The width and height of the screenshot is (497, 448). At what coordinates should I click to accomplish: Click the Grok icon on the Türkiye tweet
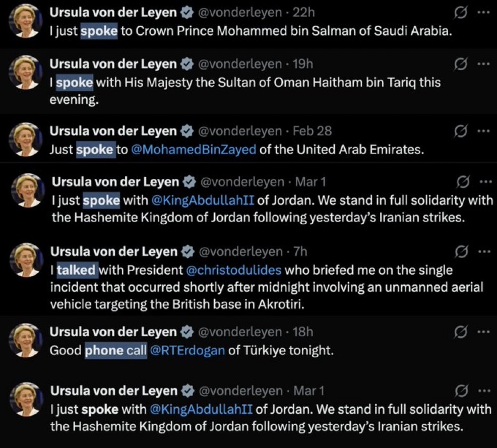(x=460, y=332)
